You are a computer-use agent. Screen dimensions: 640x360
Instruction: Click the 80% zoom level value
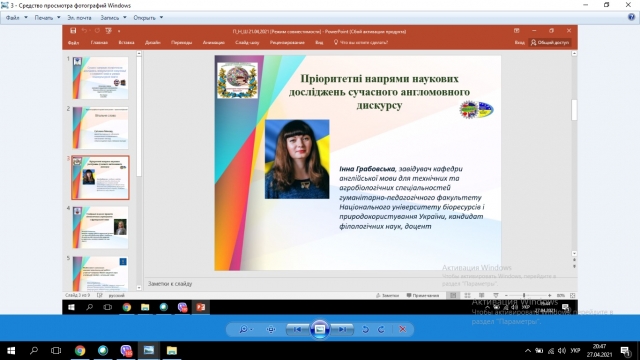pyautogui.click(x=560, y=295)
